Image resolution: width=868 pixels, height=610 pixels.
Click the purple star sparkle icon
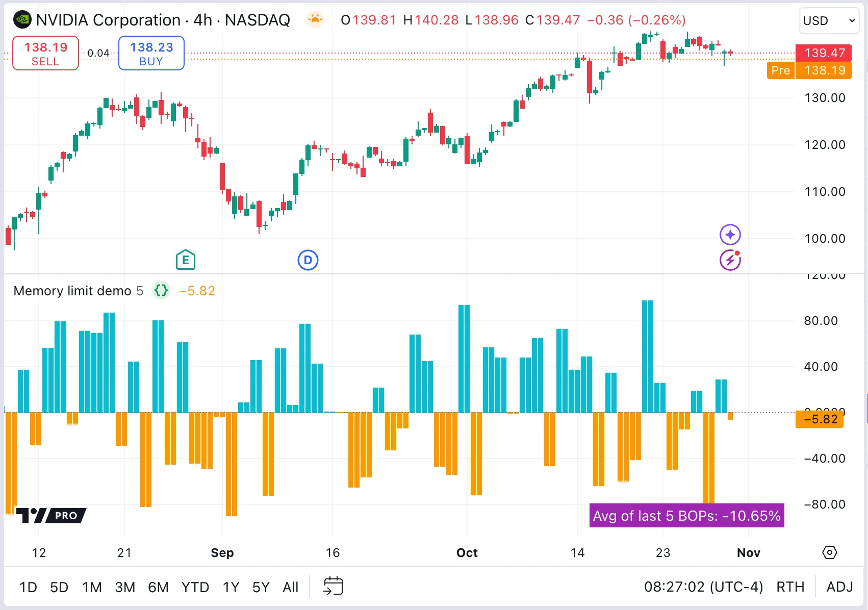[730, 235]
